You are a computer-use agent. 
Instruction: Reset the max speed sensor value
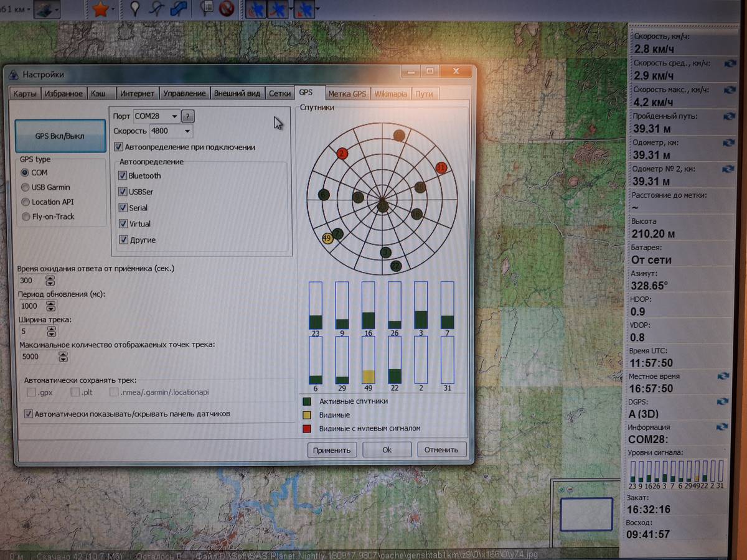click(729, 90)
